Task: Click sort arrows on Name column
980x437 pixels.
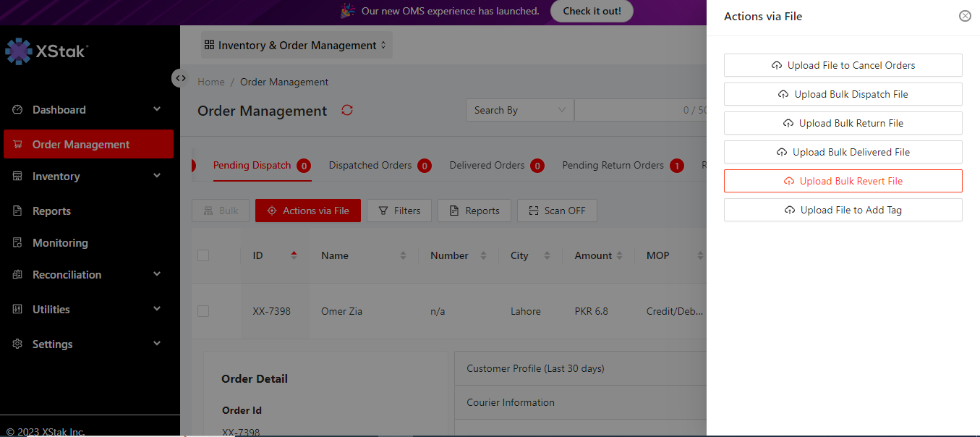Action: pos(403,255)
